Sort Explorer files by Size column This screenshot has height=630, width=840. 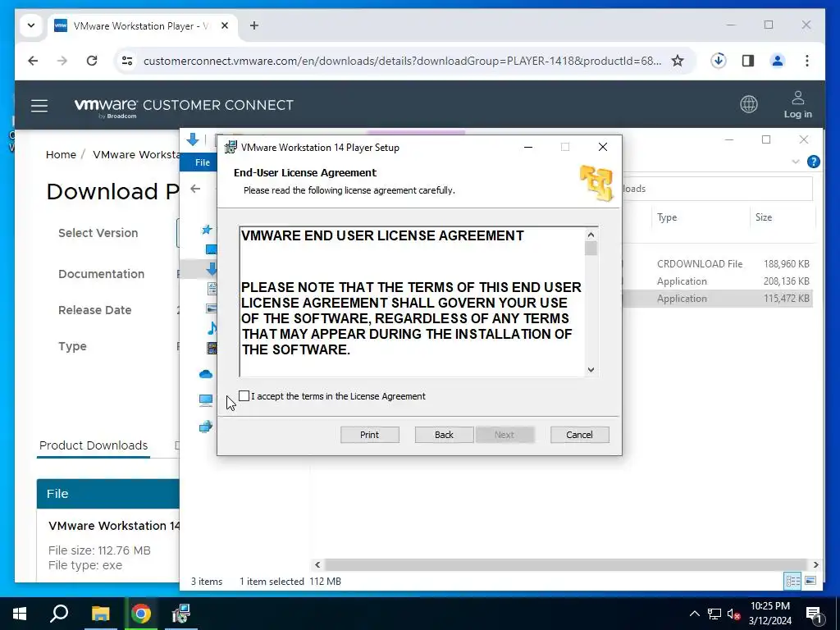764,217
